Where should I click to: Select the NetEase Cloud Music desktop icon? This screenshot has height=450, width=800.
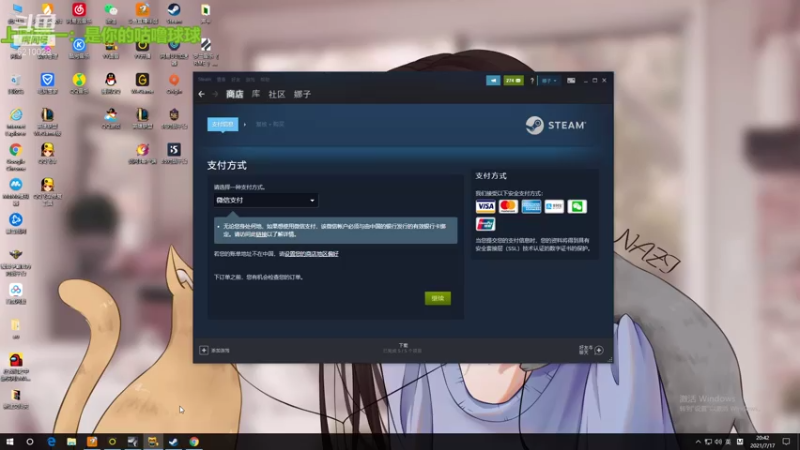click(79, 13)
